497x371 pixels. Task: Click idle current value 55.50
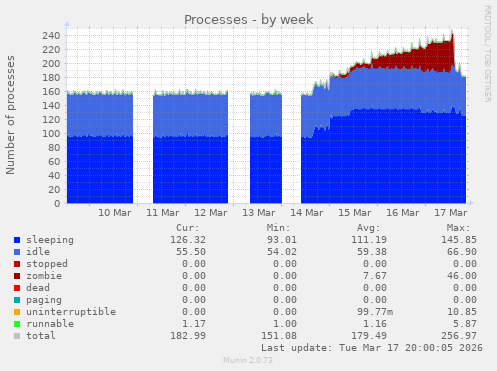pos(191,252)
